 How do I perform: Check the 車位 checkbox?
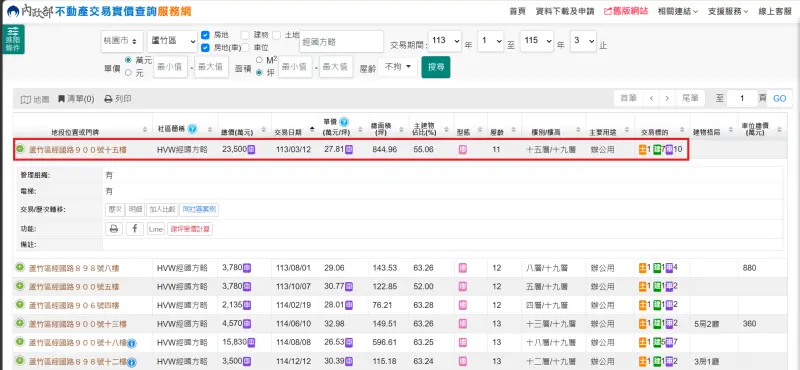click(x=244, y=48)
